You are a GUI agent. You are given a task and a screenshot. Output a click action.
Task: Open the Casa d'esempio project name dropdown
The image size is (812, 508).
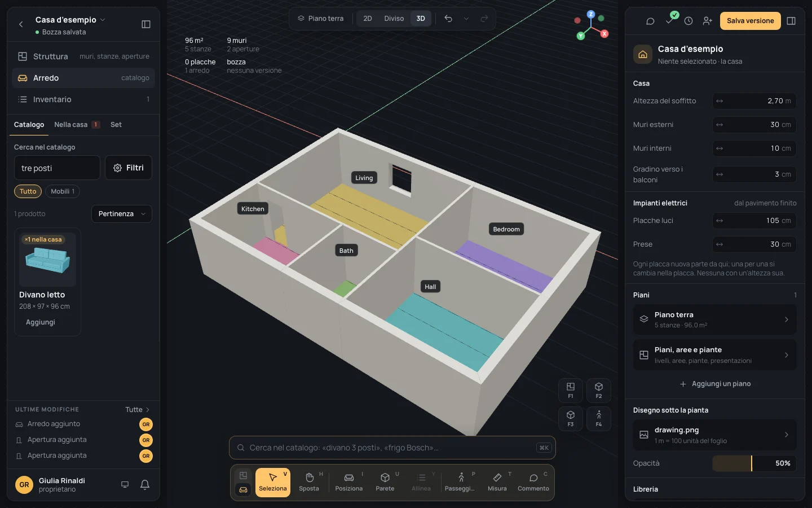(x=70, y=20)
